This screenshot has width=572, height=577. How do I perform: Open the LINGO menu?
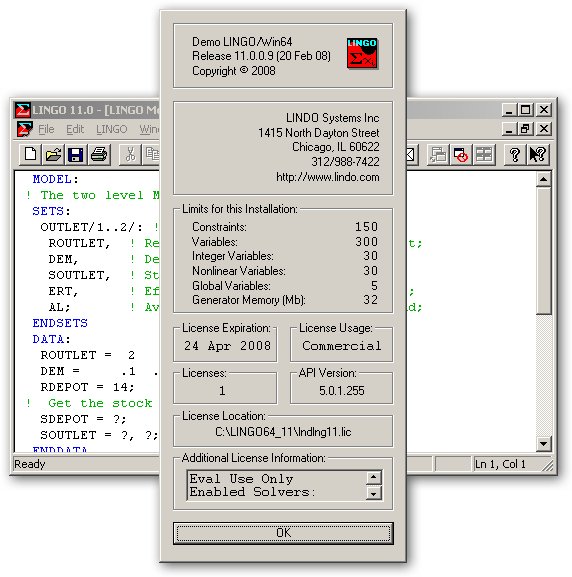tap(112, 129)
